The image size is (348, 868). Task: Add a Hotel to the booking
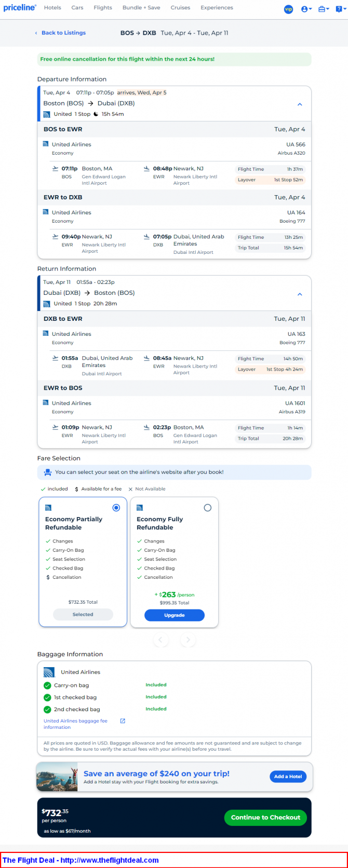click(288, 777)
